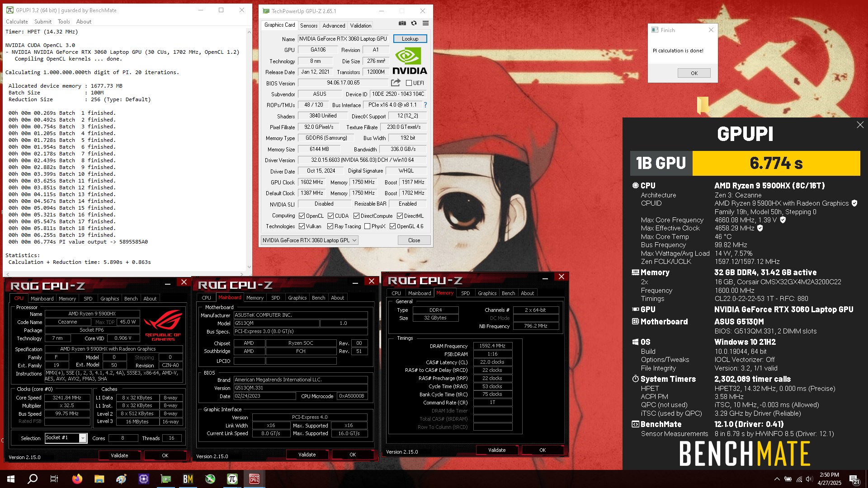Open the Graphics tab in the CPU-Z Memory window
Screen dimensions: 868x488
coord(487,293)
